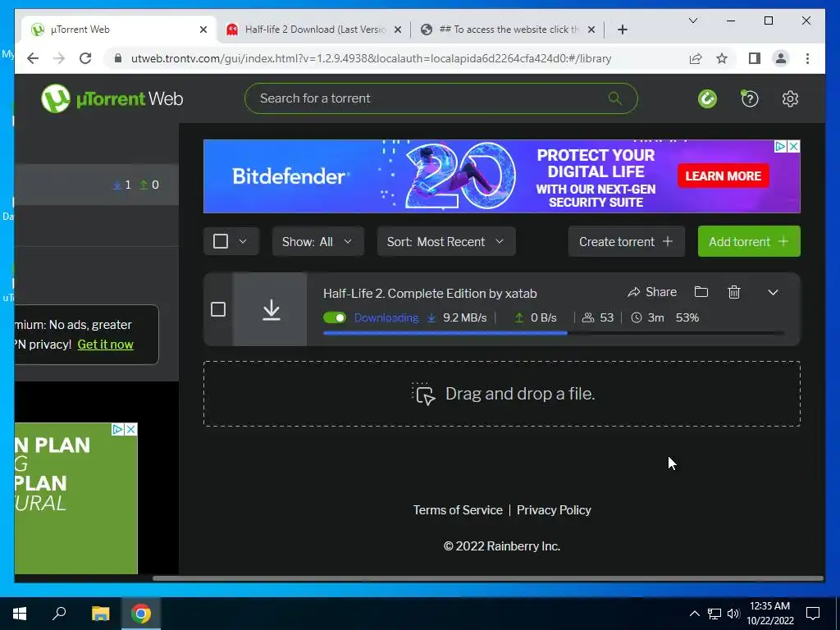Check the Half-Life 2 torrent checkbox

218,309
